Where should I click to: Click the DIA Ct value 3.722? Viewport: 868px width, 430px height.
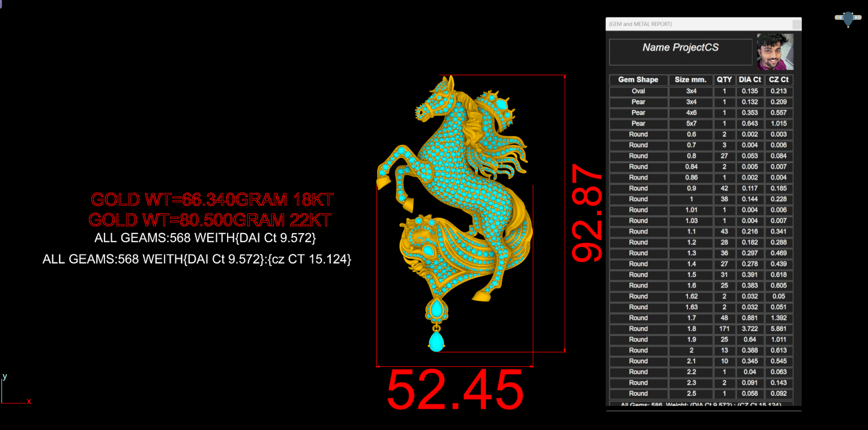pos(750,329)
